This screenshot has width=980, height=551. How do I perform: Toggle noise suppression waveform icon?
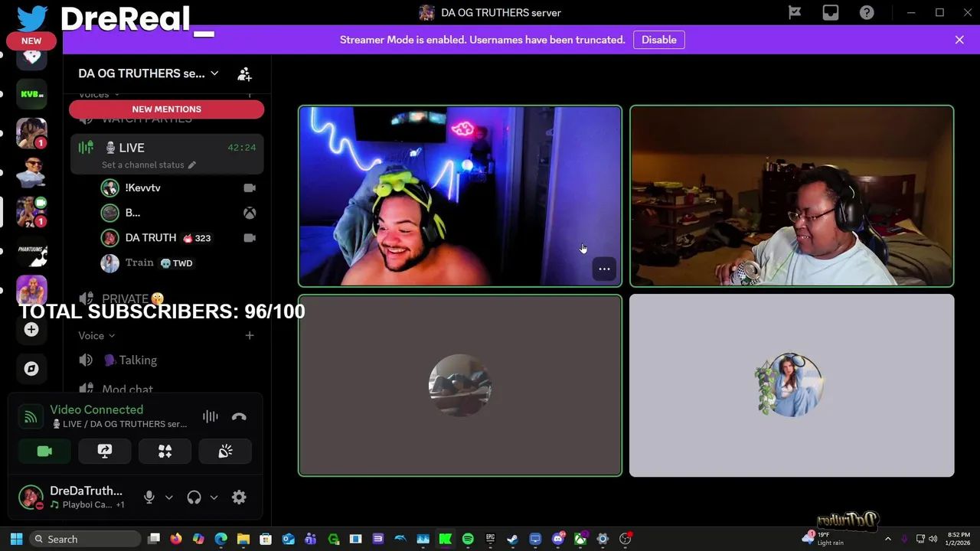[x=211, y=416]
